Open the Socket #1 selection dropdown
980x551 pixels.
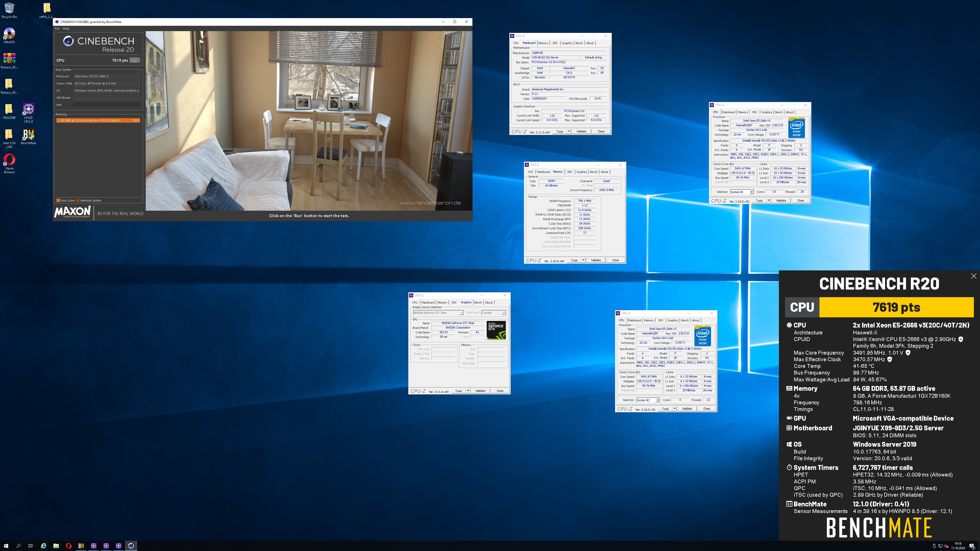741,192
